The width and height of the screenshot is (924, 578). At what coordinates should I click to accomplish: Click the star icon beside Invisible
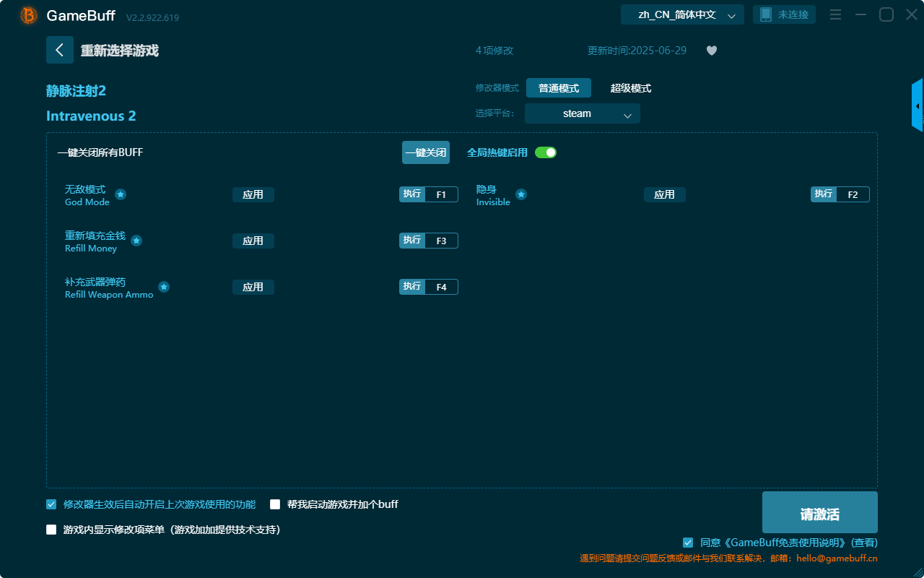(521, 194)
